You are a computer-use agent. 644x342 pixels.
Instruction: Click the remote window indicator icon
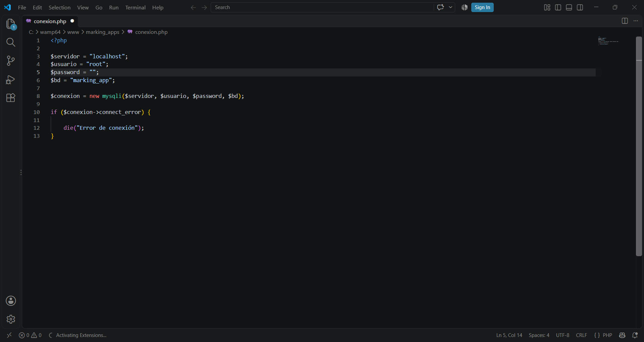(9, 335)
